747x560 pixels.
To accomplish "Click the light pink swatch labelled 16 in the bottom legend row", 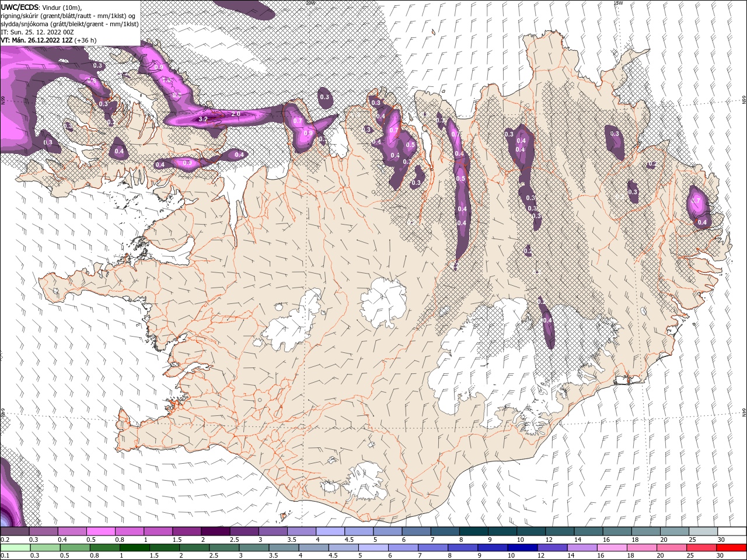I will pos(612,548).
